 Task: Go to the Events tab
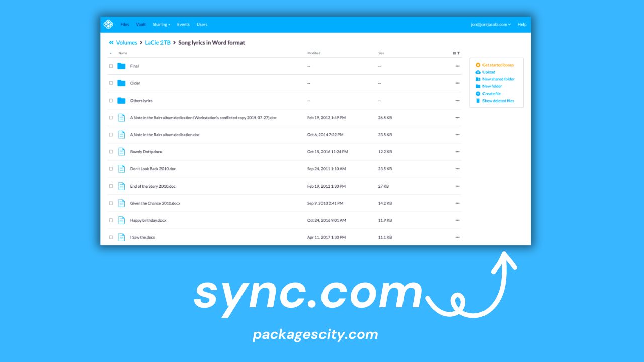point(183,24)
